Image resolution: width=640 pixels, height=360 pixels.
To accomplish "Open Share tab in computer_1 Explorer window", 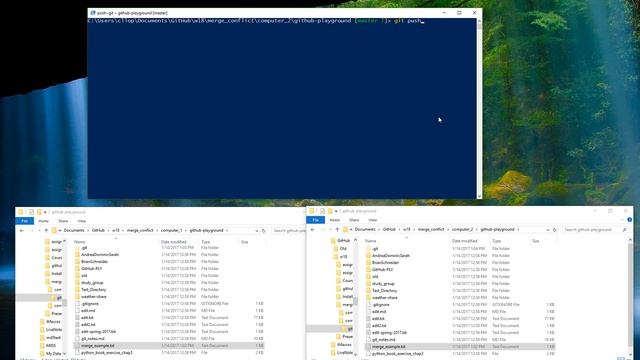I will (63, 221).
